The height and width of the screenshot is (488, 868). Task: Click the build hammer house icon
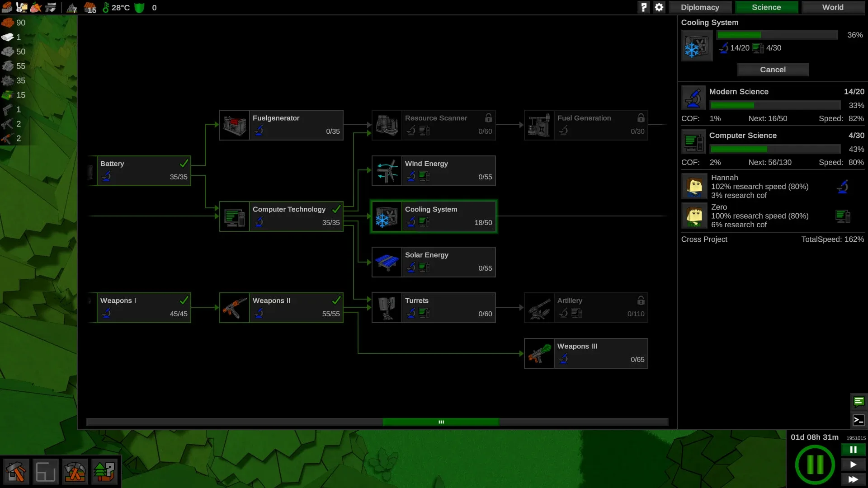click(x=17, y=472)
